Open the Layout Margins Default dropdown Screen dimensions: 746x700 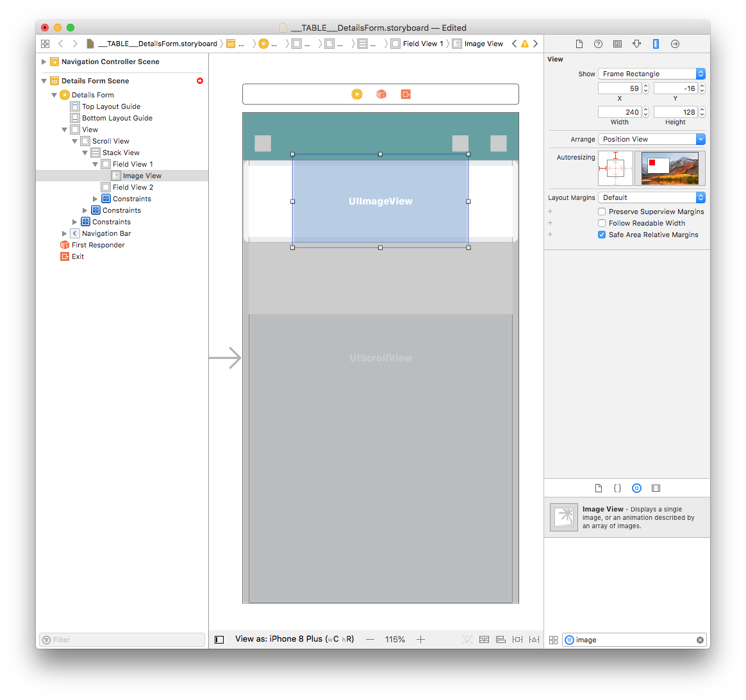click(x=652, y=197)
